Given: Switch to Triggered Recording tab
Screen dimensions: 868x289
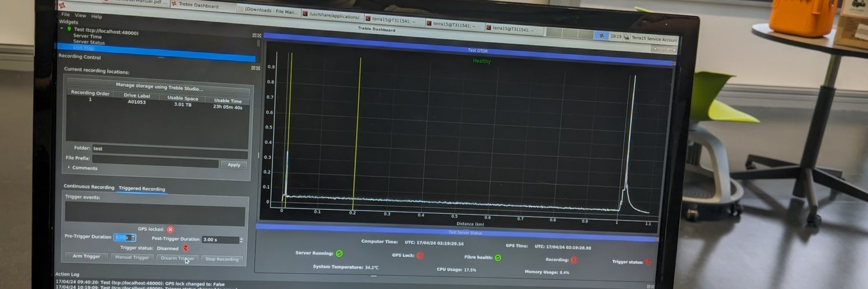Looking at the screenshot, I should 142,188.
